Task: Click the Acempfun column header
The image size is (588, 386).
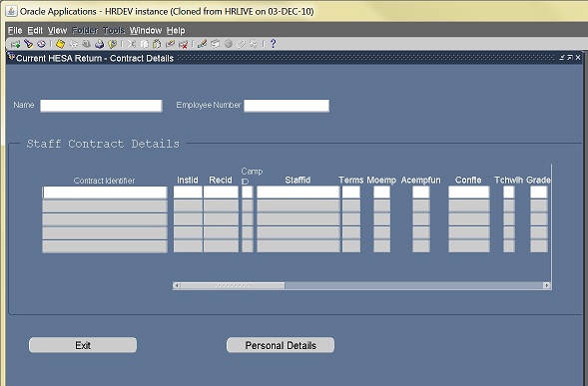Action: coord(420,180)
